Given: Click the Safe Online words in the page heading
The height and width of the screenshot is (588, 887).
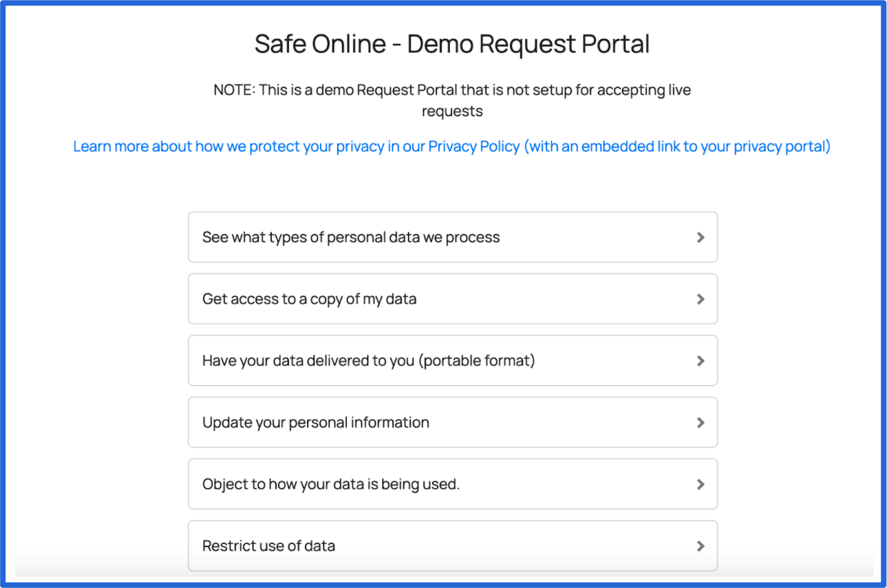Looking at the screenshot, I should point(320,44).
